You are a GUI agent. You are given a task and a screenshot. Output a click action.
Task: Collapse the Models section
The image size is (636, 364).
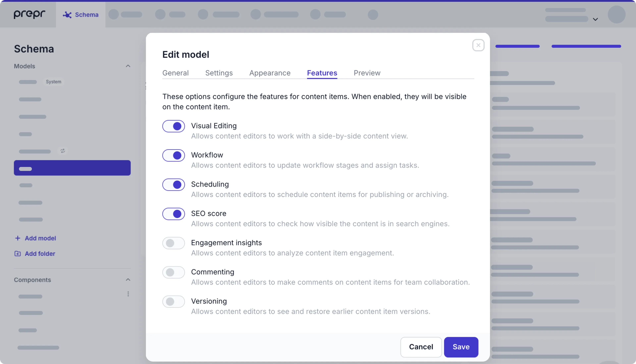128,66
